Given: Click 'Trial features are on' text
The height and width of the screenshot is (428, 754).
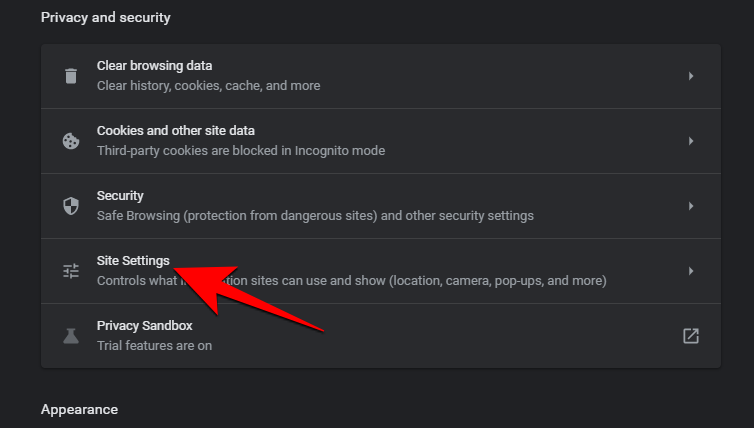Looking at the screenshot, I should coord(154,346).
